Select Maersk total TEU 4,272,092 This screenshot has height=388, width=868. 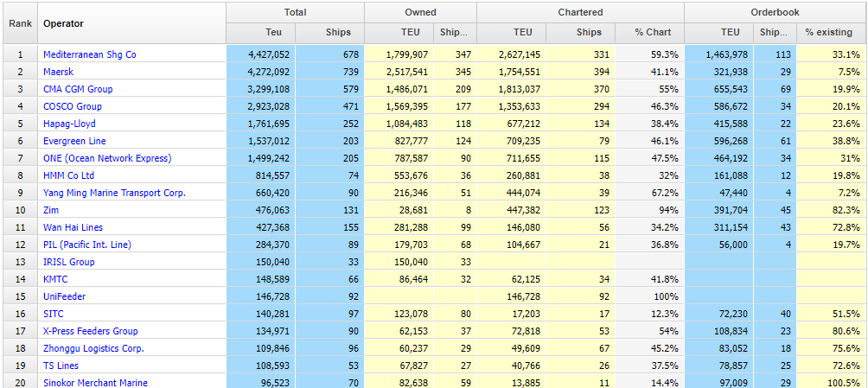coord(261,72)
